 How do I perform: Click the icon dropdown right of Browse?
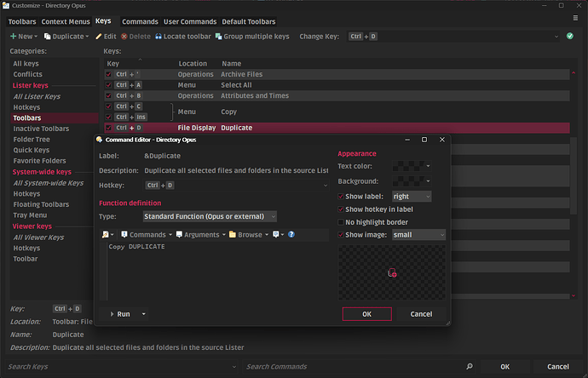(279, 234)
